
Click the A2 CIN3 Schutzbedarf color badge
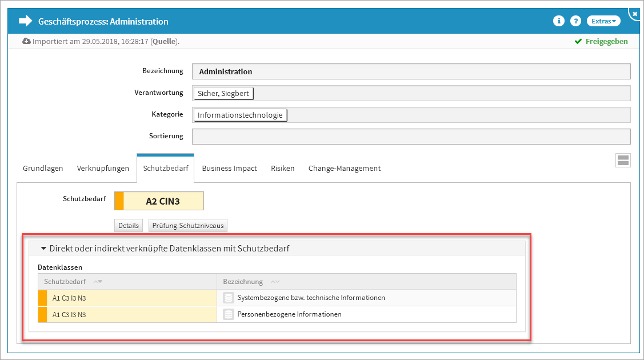click(159, 201)
